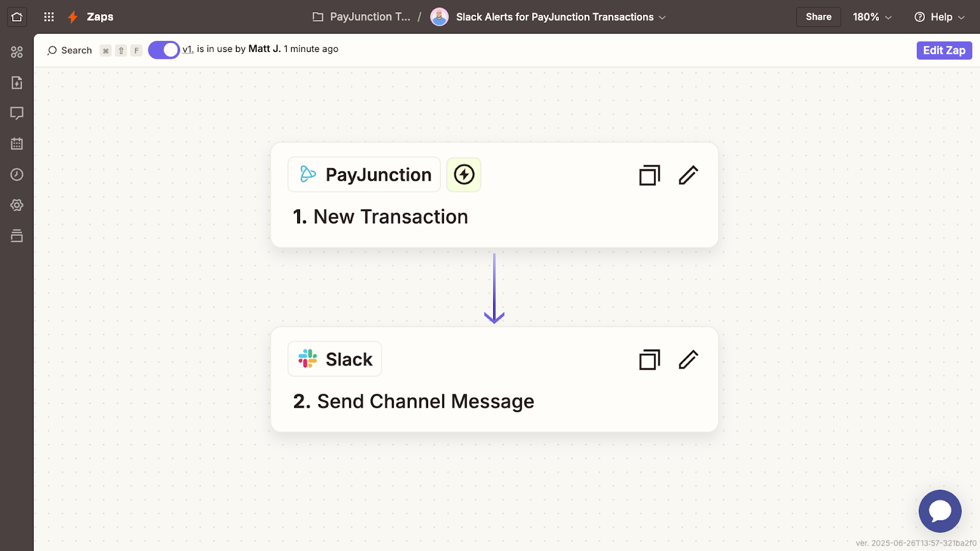Open the 180% zoom dropdown

pos(872,17)
